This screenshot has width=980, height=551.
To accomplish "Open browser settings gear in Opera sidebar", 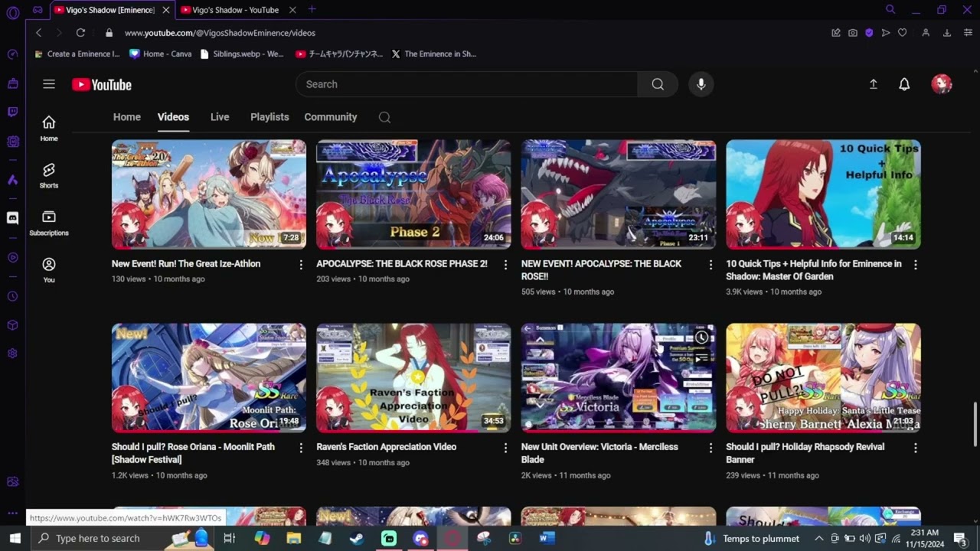I will (12, 354).
